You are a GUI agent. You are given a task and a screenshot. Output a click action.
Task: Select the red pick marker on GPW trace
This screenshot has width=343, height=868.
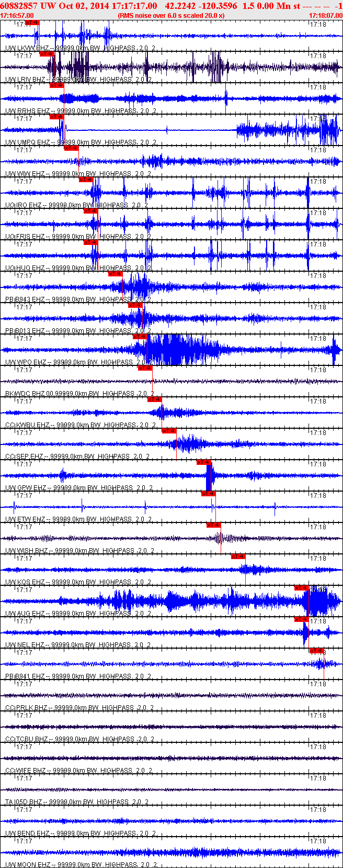pyautogui.click(x=204, y=462)
